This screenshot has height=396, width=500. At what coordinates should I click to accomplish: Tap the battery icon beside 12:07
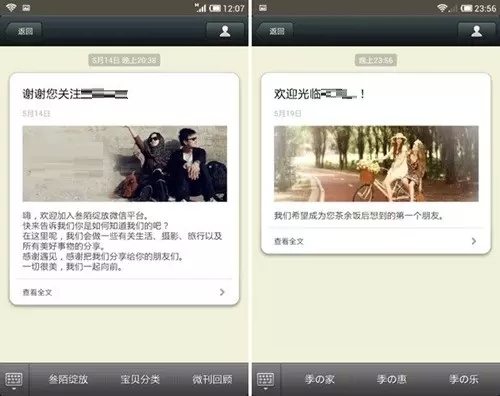tap(215, 8)
